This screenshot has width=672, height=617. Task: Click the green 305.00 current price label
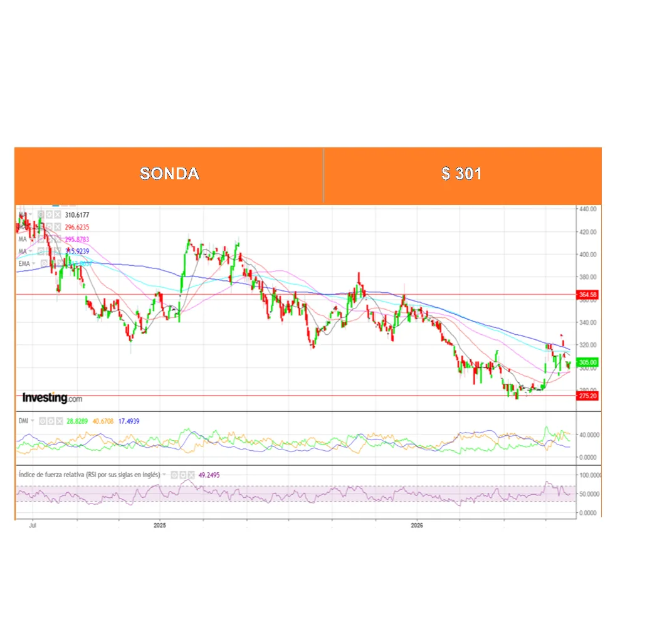(587, 362)
